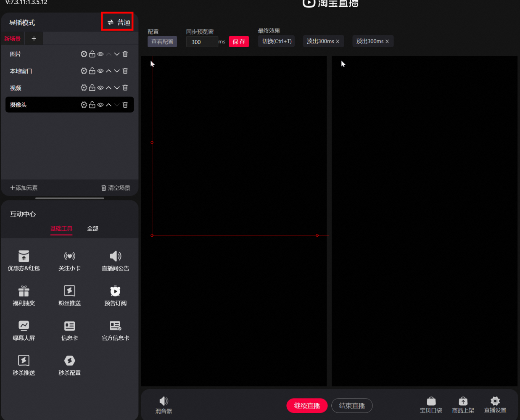Open the 直播间公告 announcement tool
This screenshot has height=420, width=520.
[x=116, y=260]
